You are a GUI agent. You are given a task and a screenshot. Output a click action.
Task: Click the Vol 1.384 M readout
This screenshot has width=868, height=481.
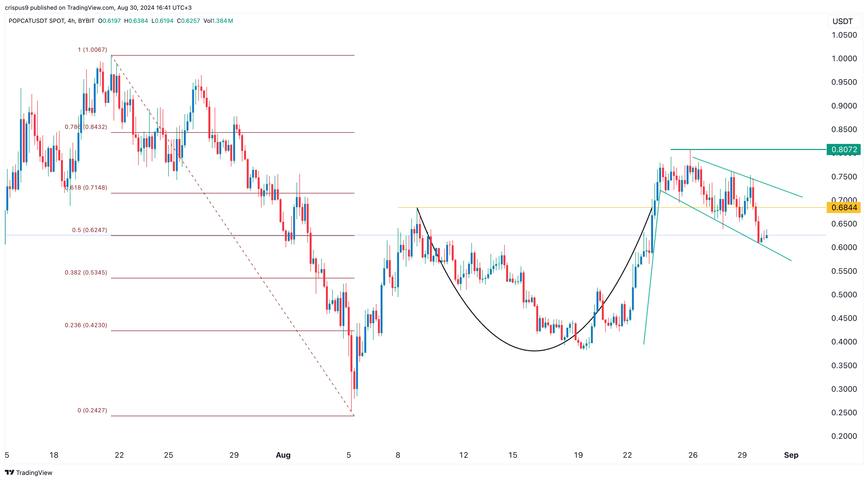[218, 21]
